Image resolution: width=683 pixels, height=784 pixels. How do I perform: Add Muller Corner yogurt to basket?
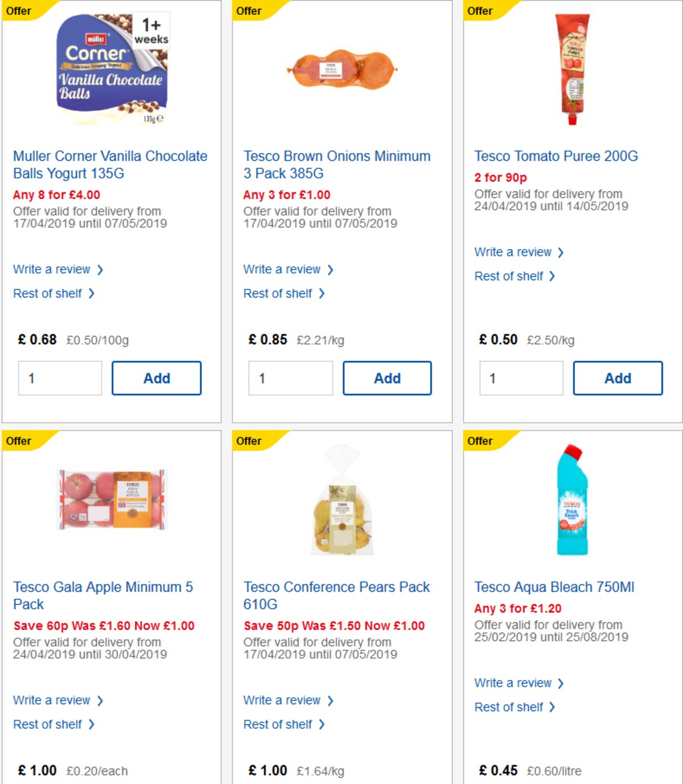(157, 378)
